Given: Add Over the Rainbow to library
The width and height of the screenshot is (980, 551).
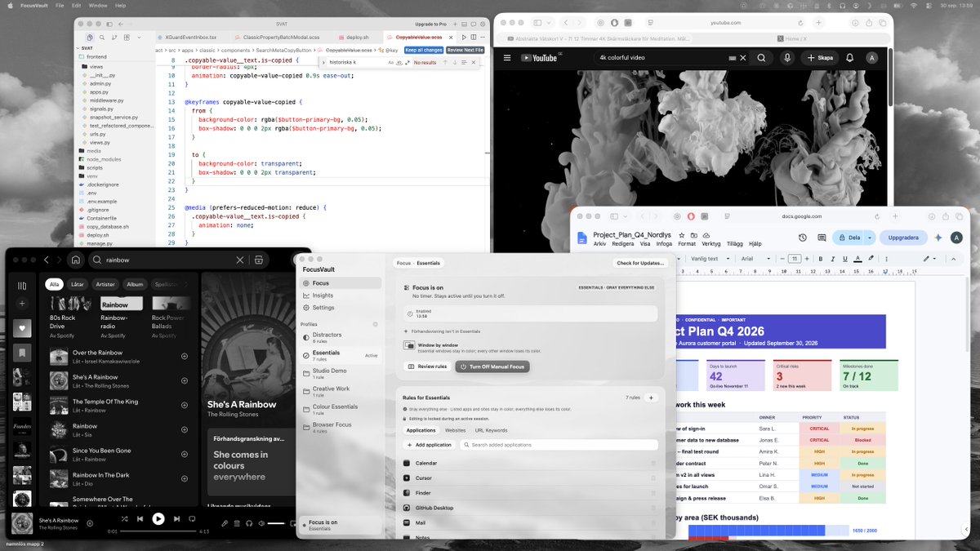Looking at the screenshot, I should click(185, 356).
